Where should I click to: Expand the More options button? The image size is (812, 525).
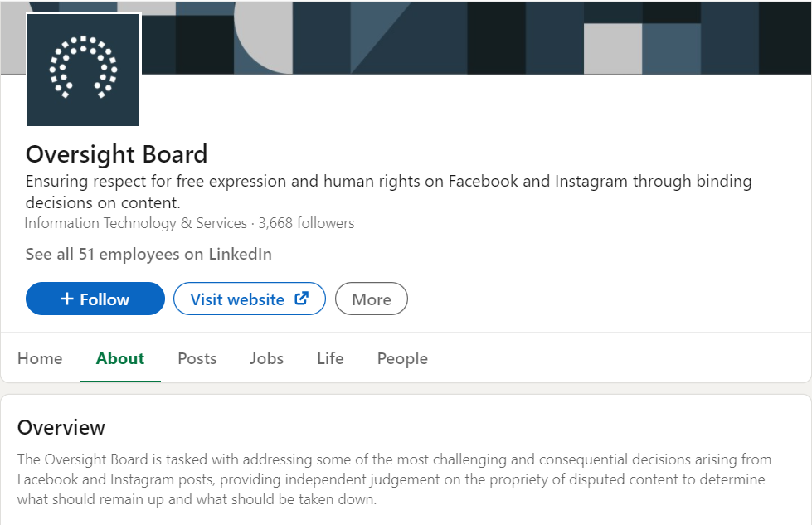(372, 299)
